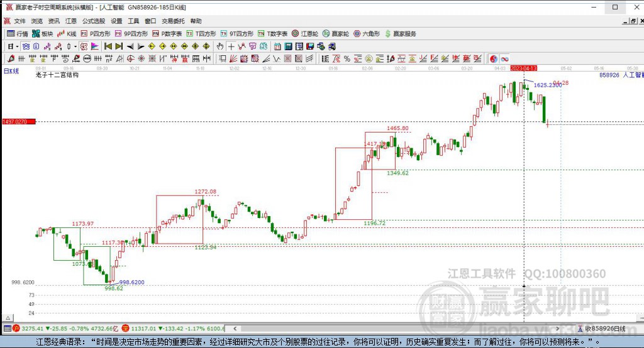This screenshot has width=644, height=348.
Task: Open the 设置 menu
Action: pos(116,21)
